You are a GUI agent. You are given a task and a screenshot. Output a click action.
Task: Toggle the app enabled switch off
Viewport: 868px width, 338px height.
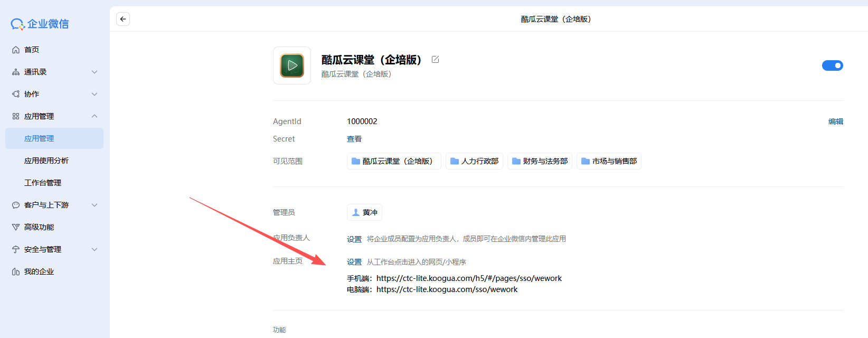click(833, 65)
